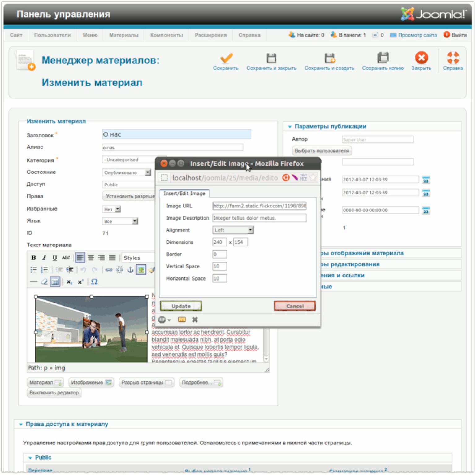
Task: Click the Update button in image dialog
Action: 181,306
